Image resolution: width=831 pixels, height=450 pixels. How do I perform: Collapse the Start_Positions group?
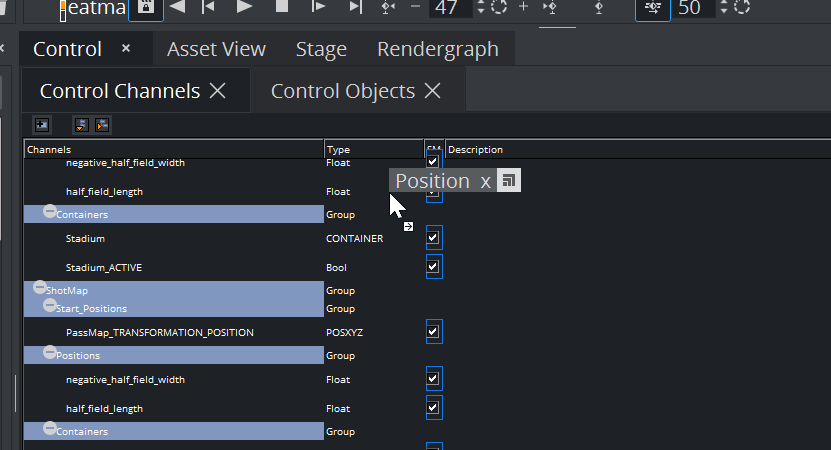click(x=50, y=305)
